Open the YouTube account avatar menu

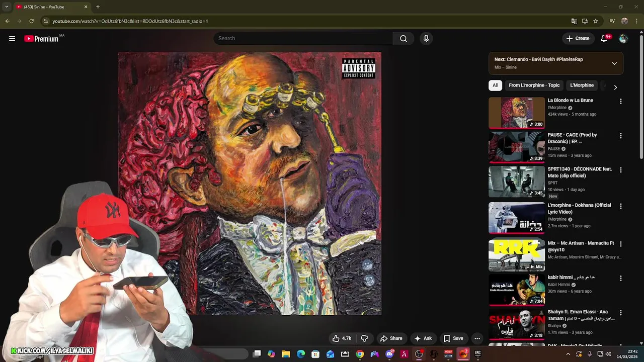click(x=623, y=39)
